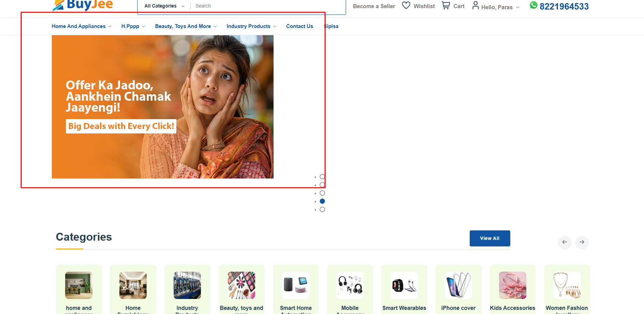Open the iPhone cover category image

point(458,285)
